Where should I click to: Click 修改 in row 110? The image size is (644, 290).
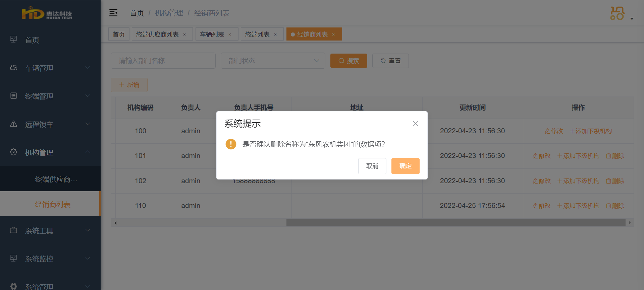tap(542, 206)
